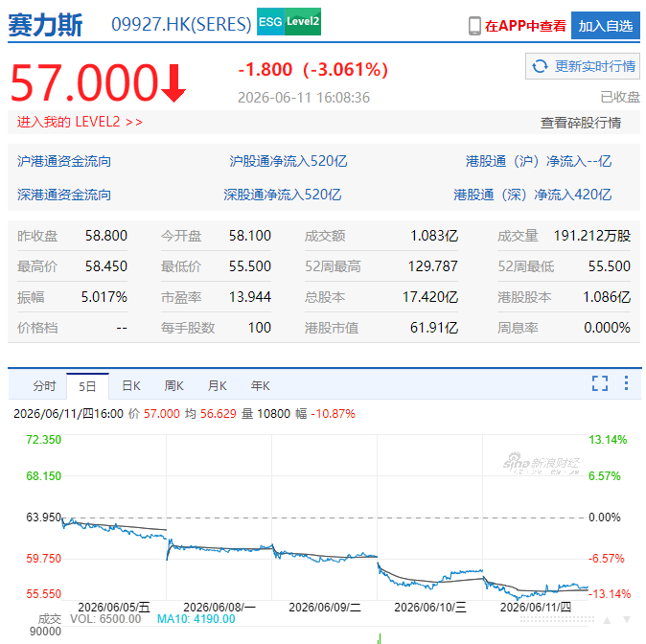Click the 72.350 price axis label
Viewport: 646px width, 644px height.
pyautogui.click(x=44, y=440)
